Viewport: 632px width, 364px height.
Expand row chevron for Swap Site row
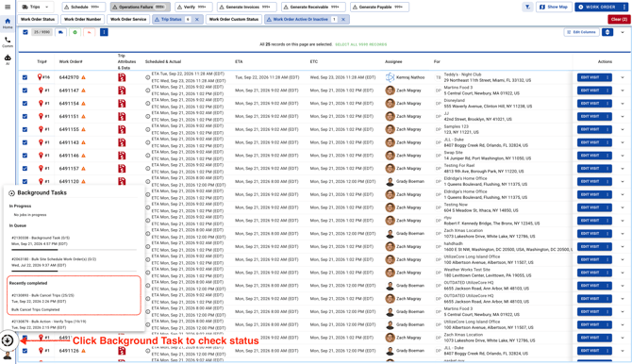pos(623,156)
